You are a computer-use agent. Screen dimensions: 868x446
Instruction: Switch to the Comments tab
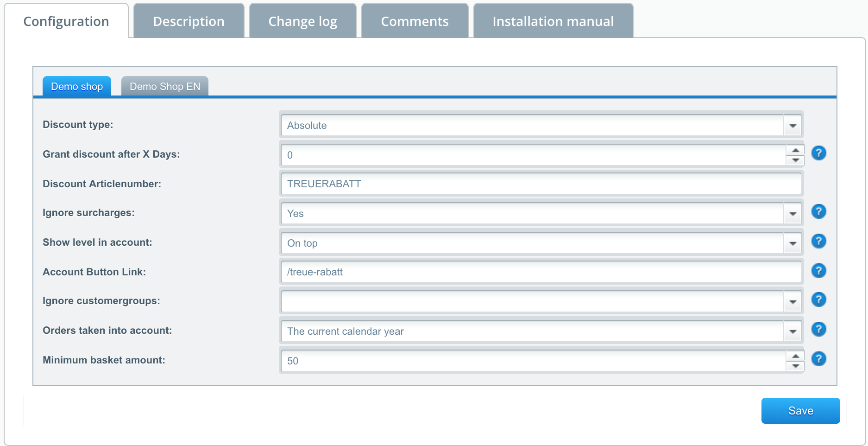[415, 21]
